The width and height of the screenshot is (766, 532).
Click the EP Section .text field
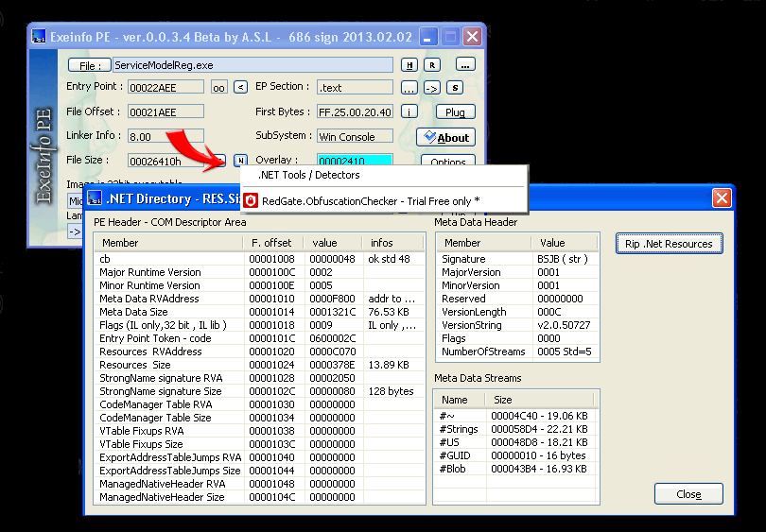tap(356, 87)
